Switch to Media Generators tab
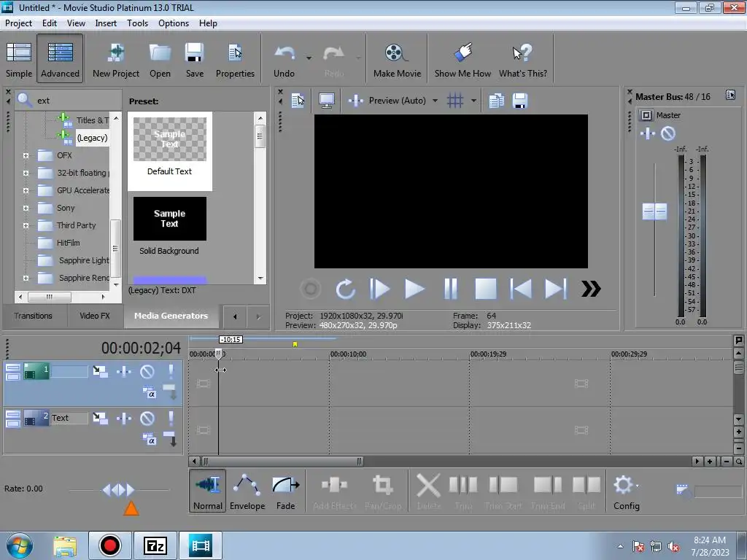747x560 pixels. [171, 316]
